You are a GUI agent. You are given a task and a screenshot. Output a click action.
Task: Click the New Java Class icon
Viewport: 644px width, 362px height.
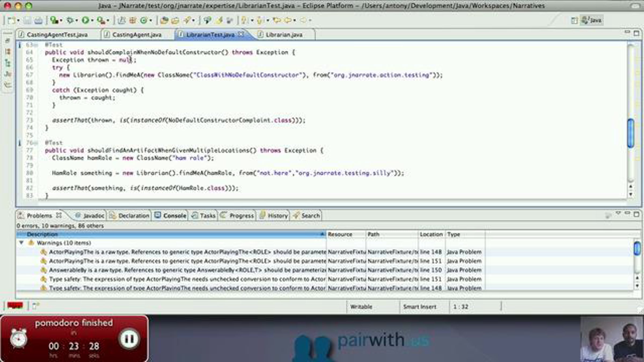coord(144,20)
